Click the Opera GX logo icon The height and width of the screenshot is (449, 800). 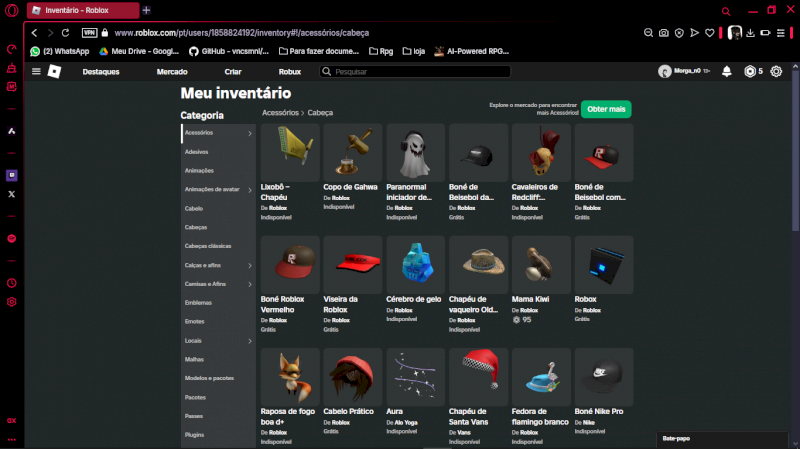pyautogui.click(x=11, y=10)
